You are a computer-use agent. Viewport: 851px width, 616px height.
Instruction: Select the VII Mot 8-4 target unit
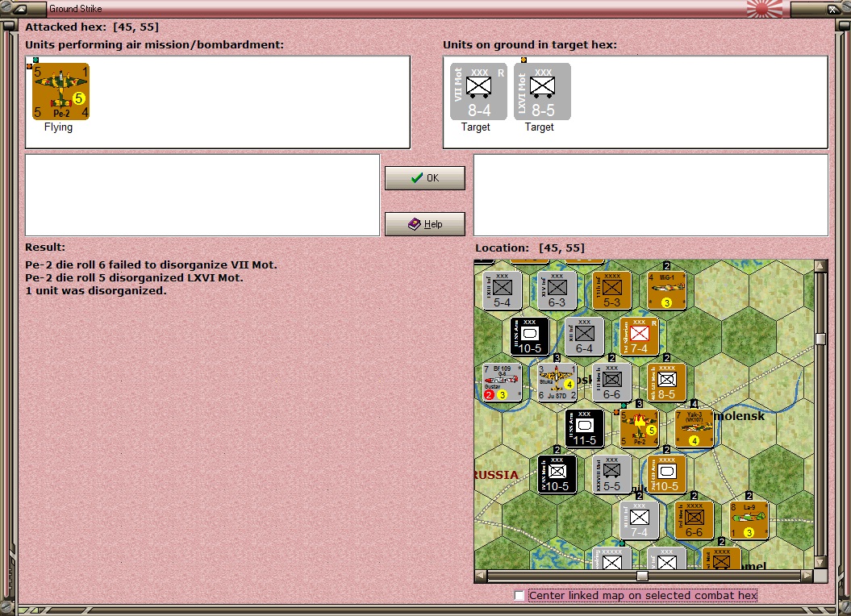(x=478, y=91)
